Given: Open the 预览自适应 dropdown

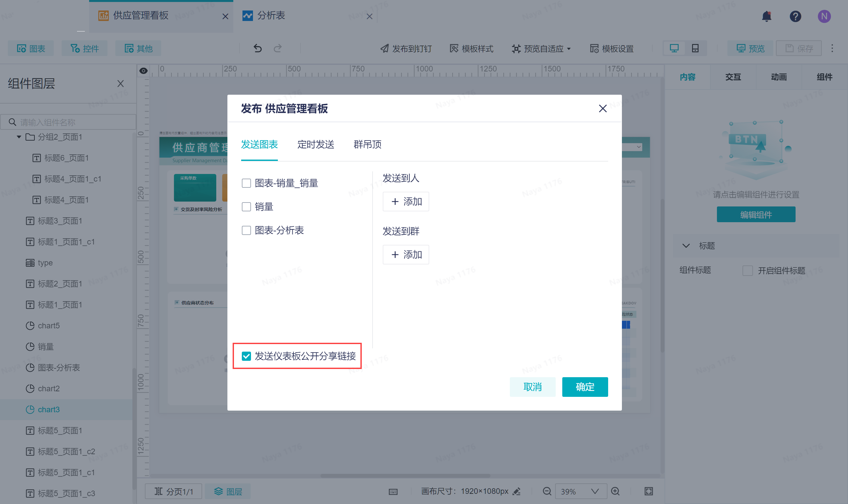Looking at the screenshot, I should 541,48.
